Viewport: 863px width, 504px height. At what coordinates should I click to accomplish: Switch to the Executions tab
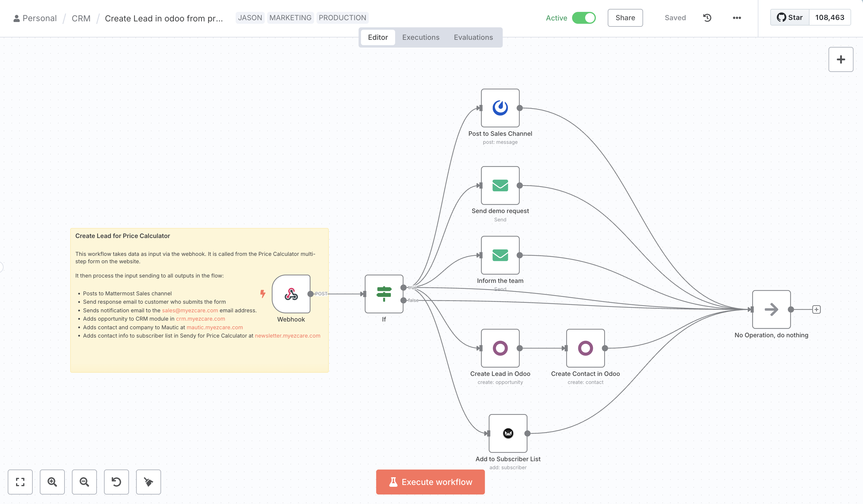421,37
